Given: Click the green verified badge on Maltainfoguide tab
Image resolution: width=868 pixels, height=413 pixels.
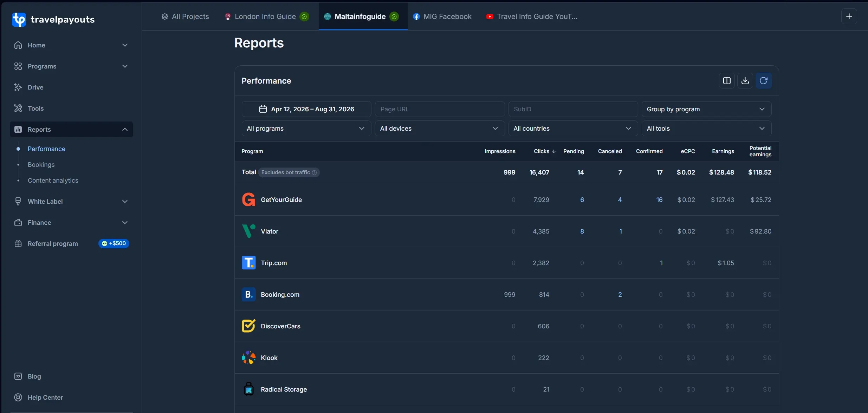Looking at the screenshot, I should pyautogui.click(x=394, y=17).
